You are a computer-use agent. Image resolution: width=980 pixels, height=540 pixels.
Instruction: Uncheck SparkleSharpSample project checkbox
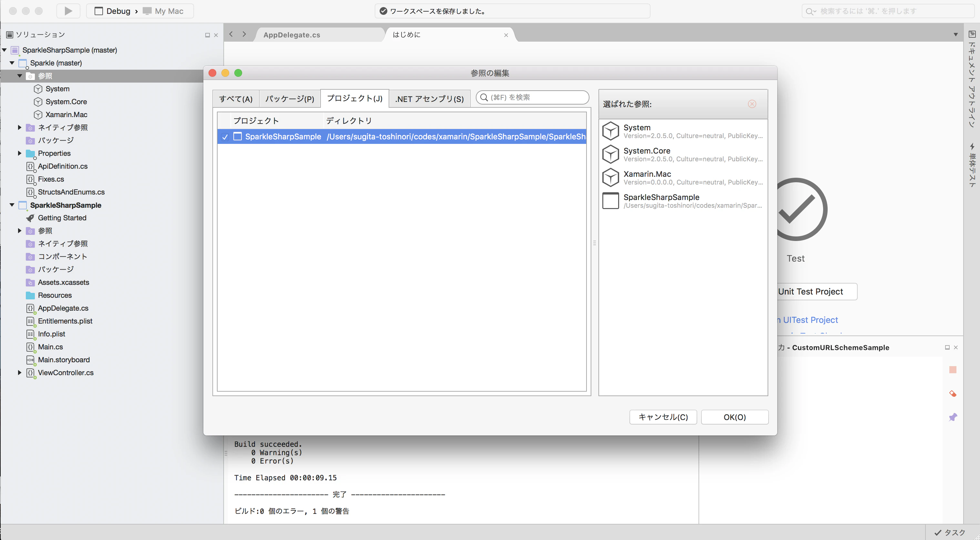click(225, 137)
